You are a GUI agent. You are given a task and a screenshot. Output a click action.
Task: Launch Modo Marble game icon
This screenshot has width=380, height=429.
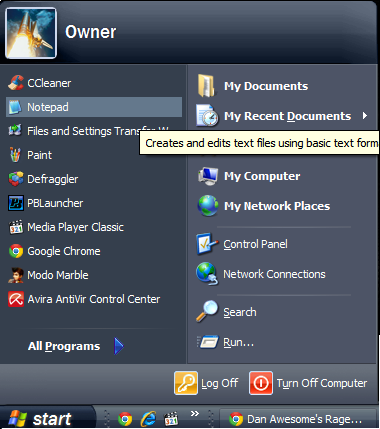16,275
